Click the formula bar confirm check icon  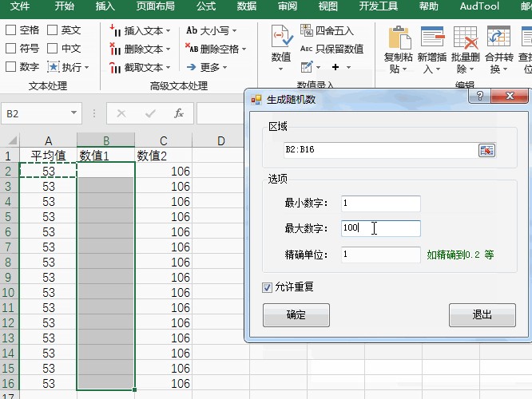tap(150, 113)
